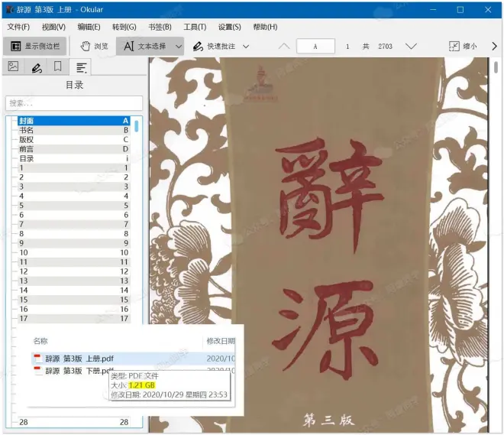Open the thumbnails sidebar tab
The height and width of the screenshot is (435, 504).
point(13,67)
